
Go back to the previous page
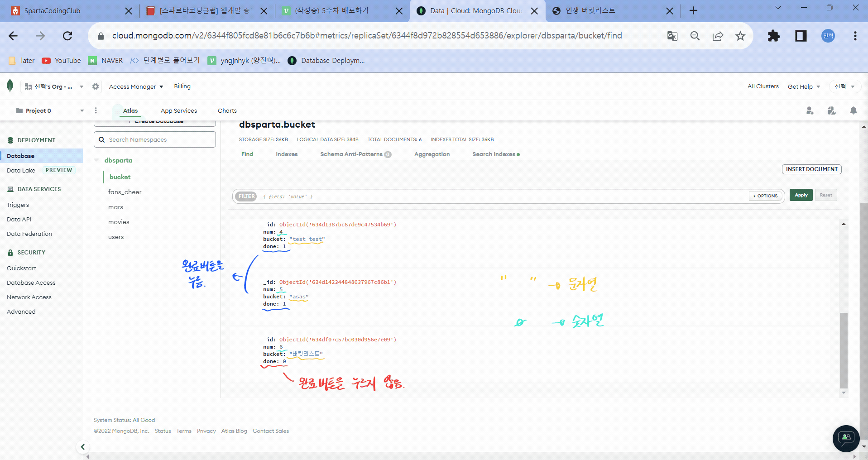pos(13,36)
